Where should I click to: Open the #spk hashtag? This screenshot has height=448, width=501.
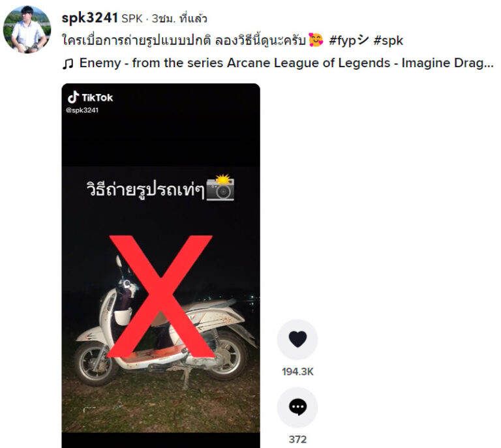(x=388, y=41)
